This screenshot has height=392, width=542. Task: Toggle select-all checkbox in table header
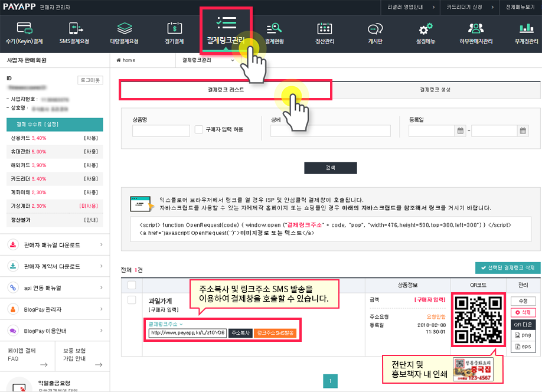(x=132, y=285)
